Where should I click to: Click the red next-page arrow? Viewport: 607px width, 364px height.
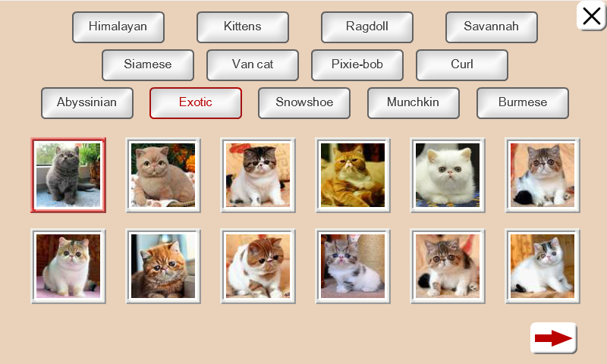(x=553, y=337)
